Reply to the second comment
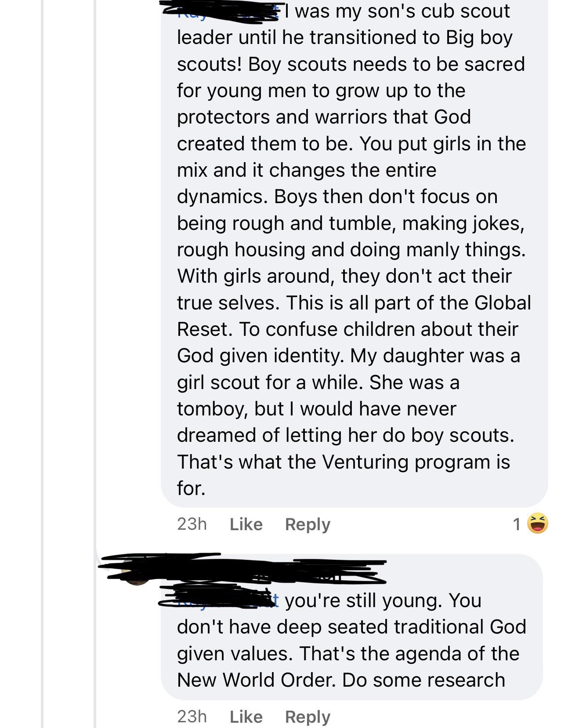 [308, 716]
